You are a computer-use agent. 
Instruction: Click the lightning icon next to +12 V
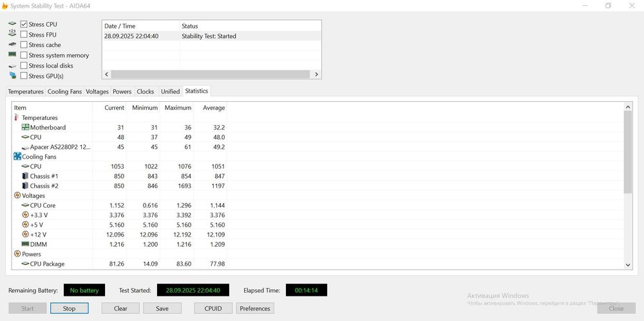pyautogui.click(x=26, y=235)
